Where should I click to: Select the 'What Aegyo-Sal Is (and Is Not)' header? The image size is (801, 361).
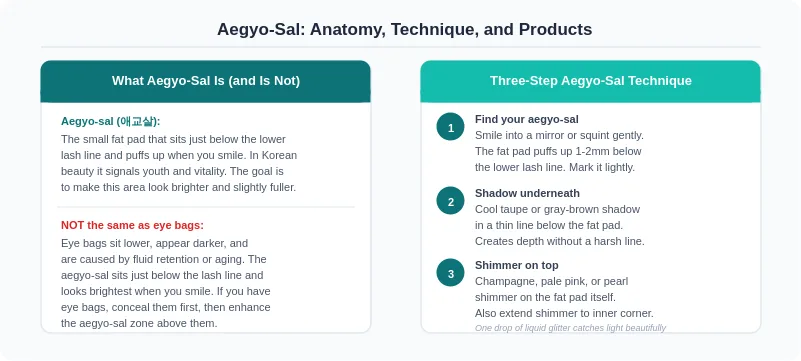pos(205,81)
